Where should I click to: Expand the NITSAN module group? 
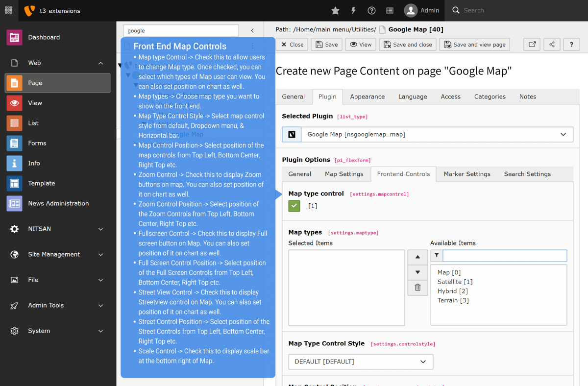58,229
